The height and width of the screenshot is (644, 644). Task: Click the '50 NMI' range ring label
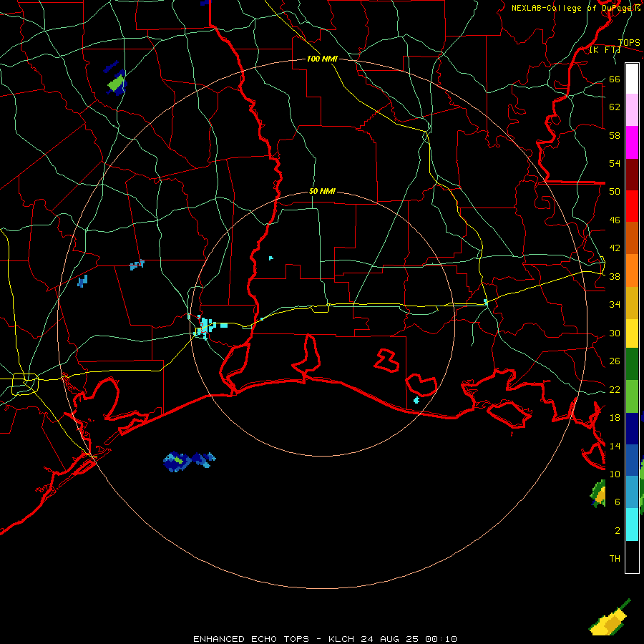pyautogui.click(x=322, y=191)
